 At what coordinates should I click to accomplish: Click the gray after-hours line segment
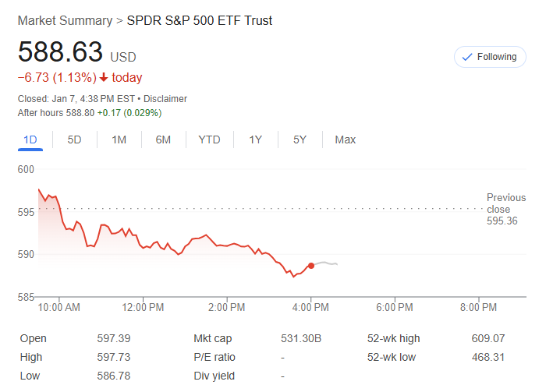click(x=325, y=263)
